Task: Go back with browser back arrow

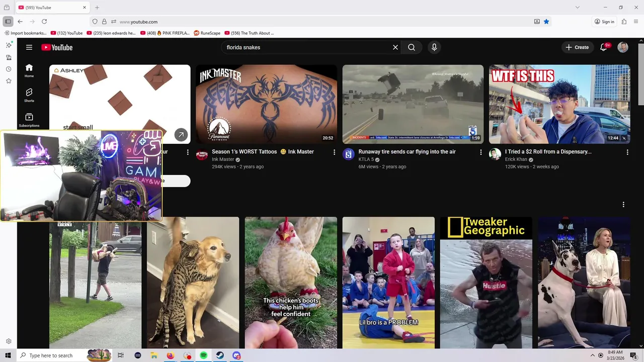Action: click(x=20, y=22)
